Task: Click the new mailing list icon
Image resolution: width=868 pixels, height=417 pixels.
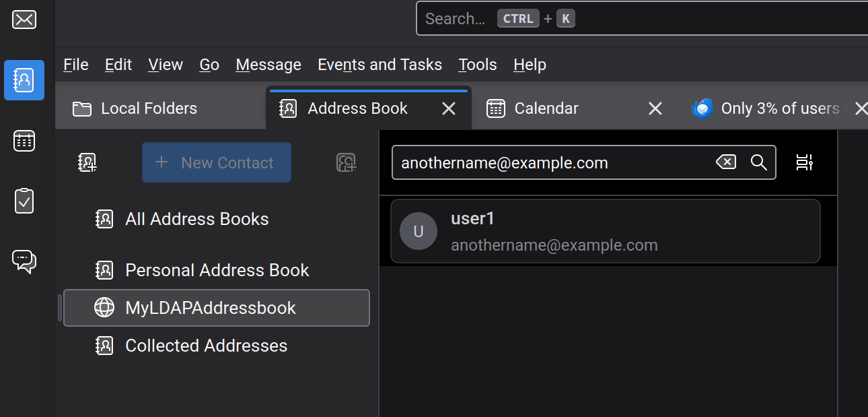Action: click(x=346, y=162)
